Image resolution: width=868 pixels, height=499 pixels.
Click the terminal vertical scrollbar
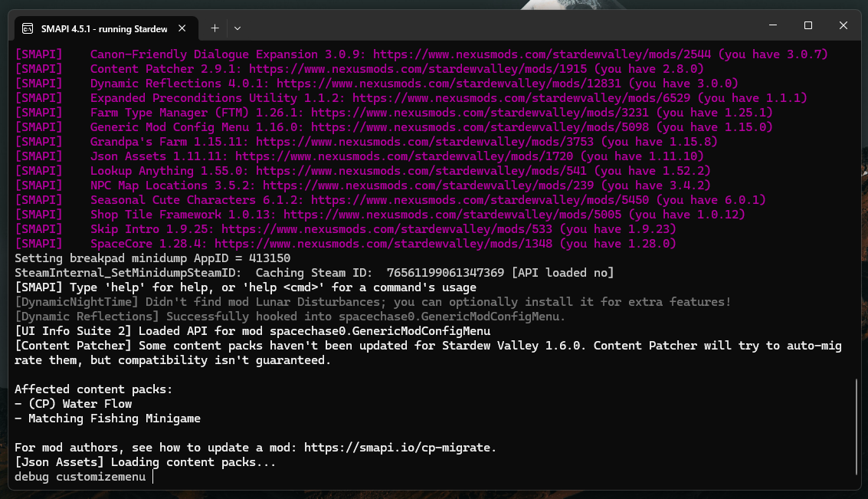[856, 426]
